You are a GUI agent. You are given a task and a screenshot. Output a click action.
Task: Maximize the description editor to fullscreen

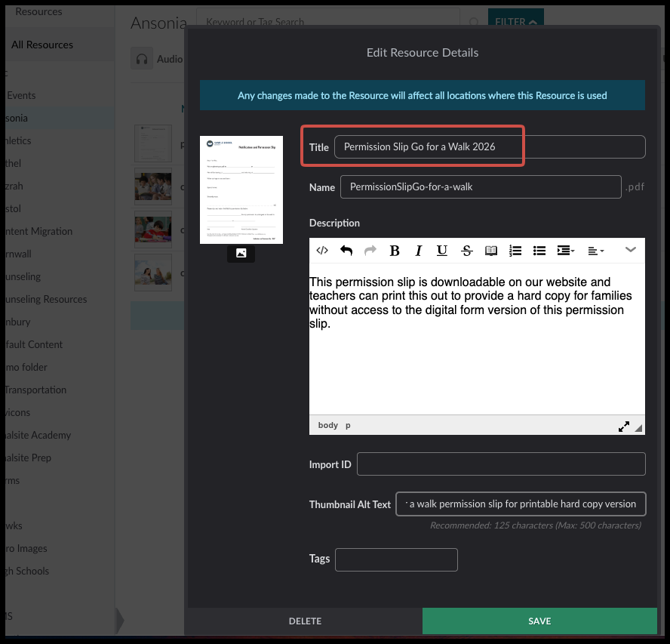click(623, 427)
